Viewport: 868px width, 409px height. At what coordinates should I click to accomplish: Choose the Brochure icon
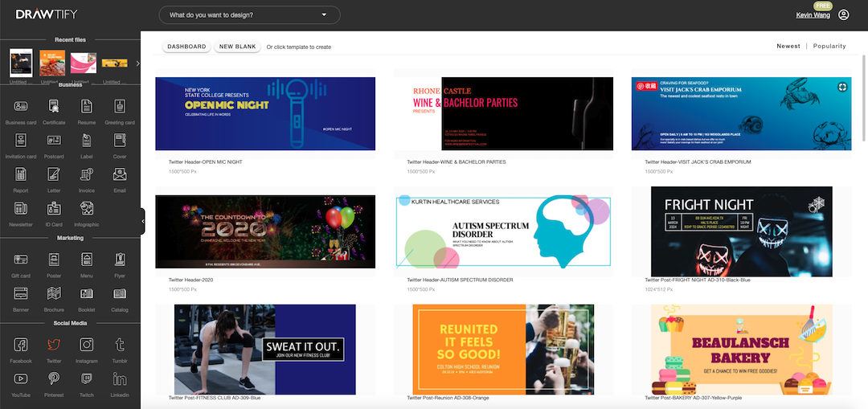54,293
